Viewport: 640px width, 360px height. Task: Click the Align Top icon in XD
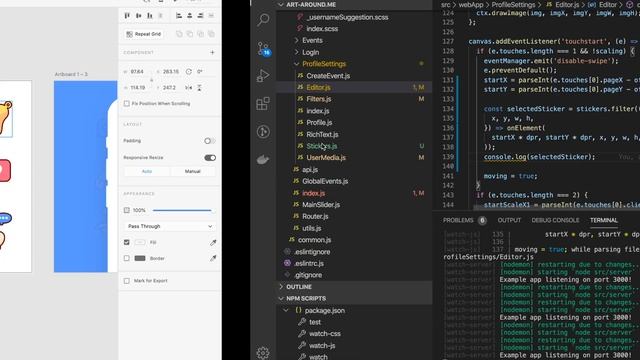pyautogui.click(x=127, y=16)
